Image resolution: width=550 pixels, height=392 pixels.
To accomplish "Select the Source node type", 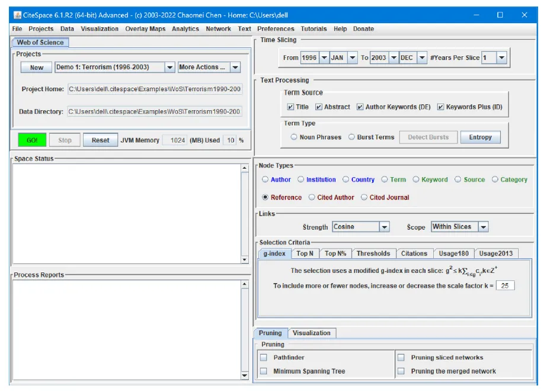I will click(x=458, y=179).
